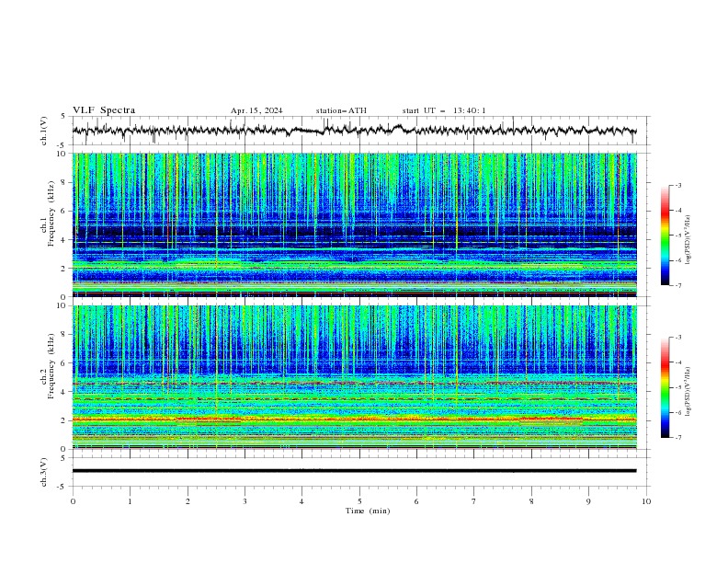Click the 'station=ATH' label
The width and height of the screenshot is (728, 563).
coord(341,110)
